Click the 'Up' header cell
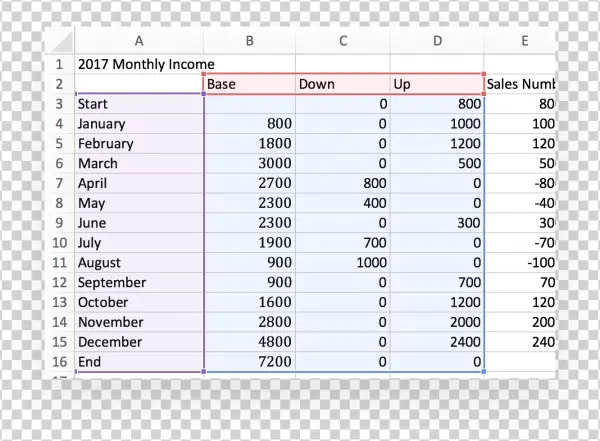This screenshot has width=600, height=441. [x=437, y=84]
